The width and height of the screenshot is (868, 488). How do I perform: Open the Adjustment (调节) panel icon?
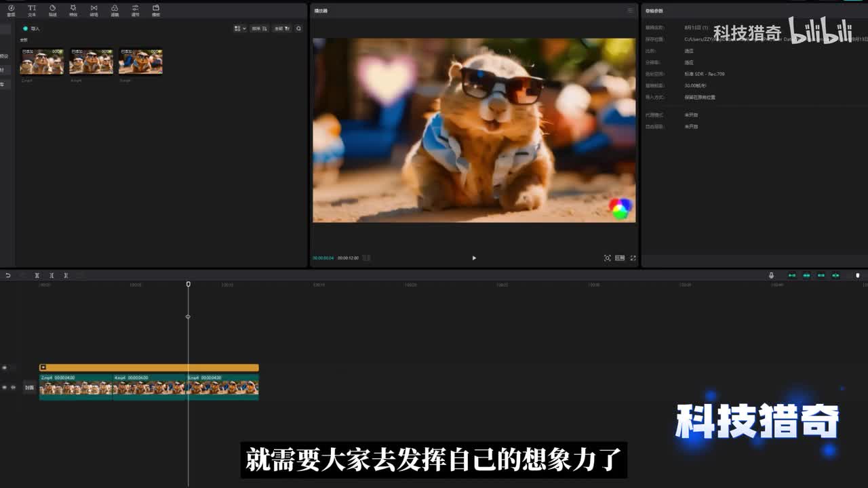click(x=135, y=9)
